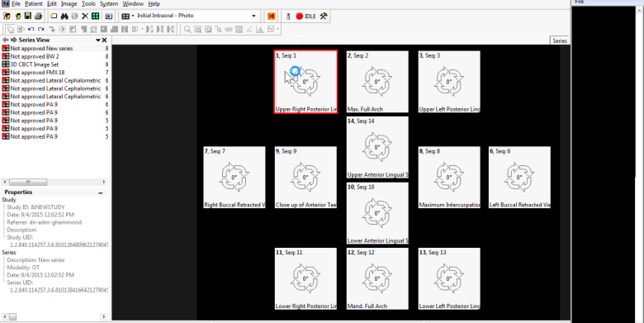This screenshot has height=323, width=644.
Task: Click the undo arrow icon
Action: (31, 29)
